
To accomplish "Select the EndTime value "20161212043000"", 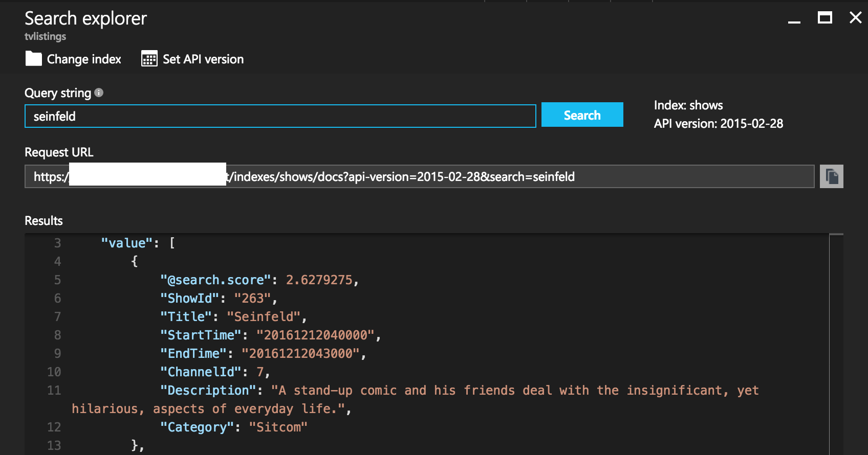I will pyautogui.click(x=301, y=353).
